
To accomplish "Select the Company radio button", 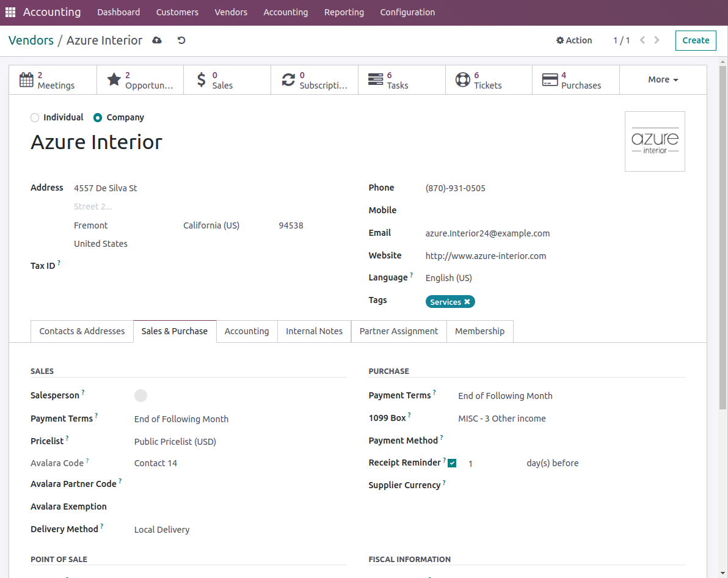I will [x=98, y=117].
